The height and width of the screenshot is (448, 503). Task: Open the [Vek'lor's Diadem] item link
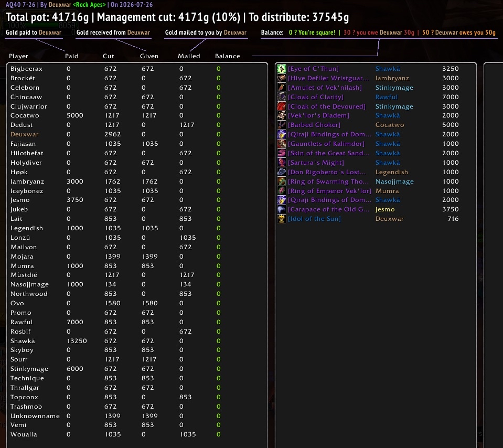coord(318,115)
